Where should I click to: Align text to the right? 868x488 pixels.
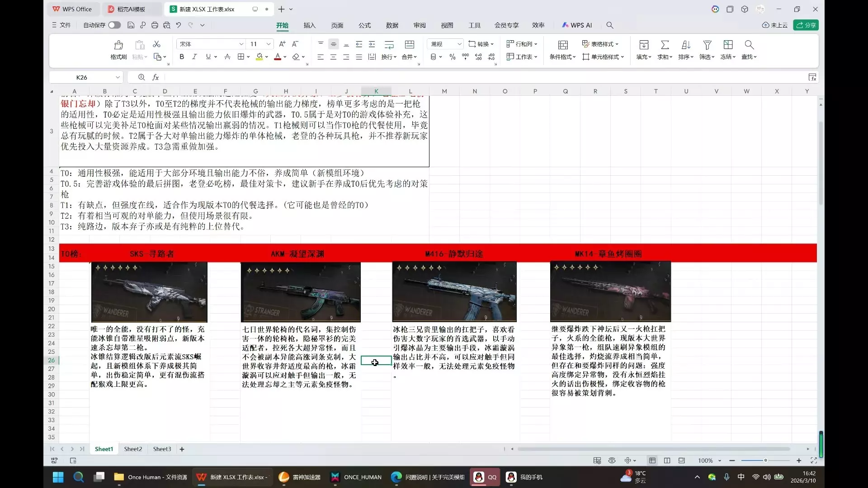346,56
